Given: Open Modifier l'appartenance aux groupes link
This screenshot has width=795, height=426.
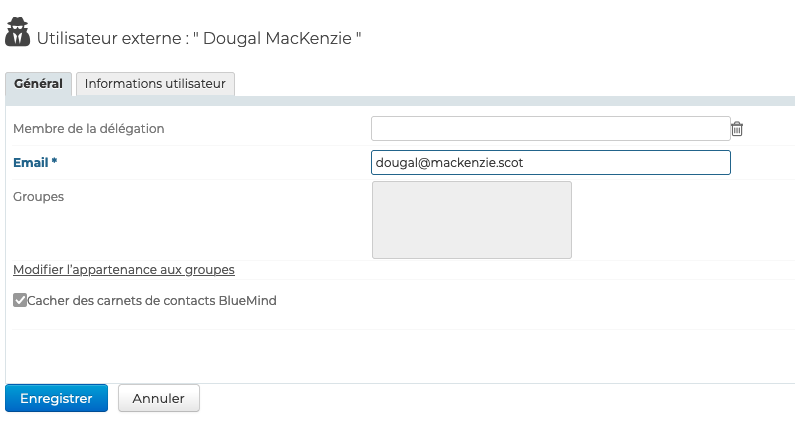Looking at the screenshot, I should click(124, 270).
